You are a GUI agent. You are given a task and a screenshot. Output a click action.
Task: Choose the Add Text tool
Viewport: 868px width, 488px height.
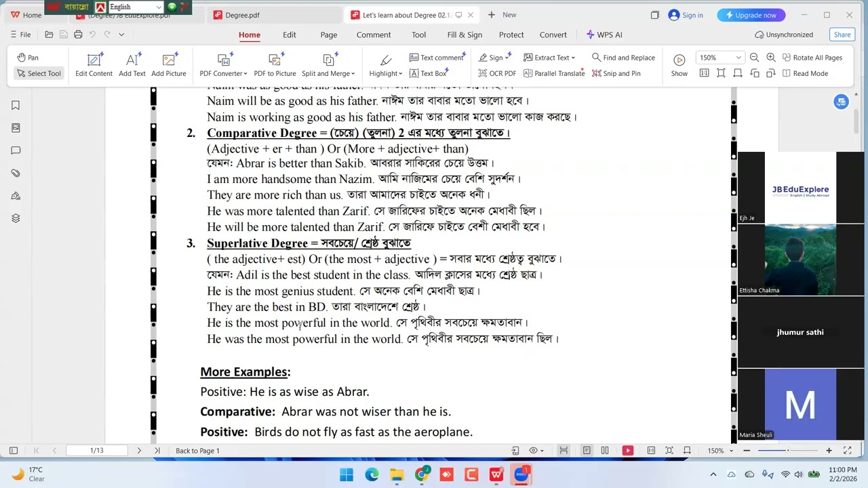click(x=132, y=65)
